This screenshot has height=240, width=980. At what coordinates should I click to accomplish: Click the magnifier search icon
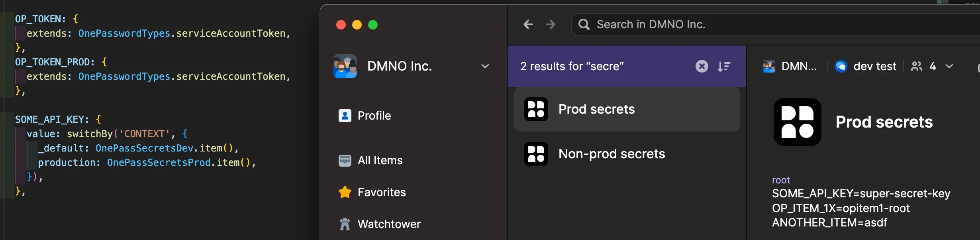pos(584,25)
